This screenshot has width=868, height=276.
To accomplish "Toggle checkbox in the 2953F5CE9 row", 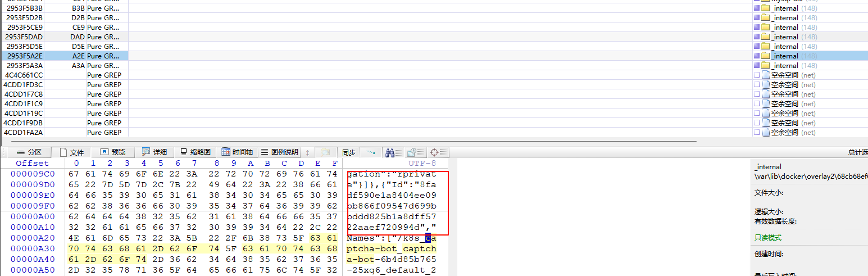I will click(757, 28).
